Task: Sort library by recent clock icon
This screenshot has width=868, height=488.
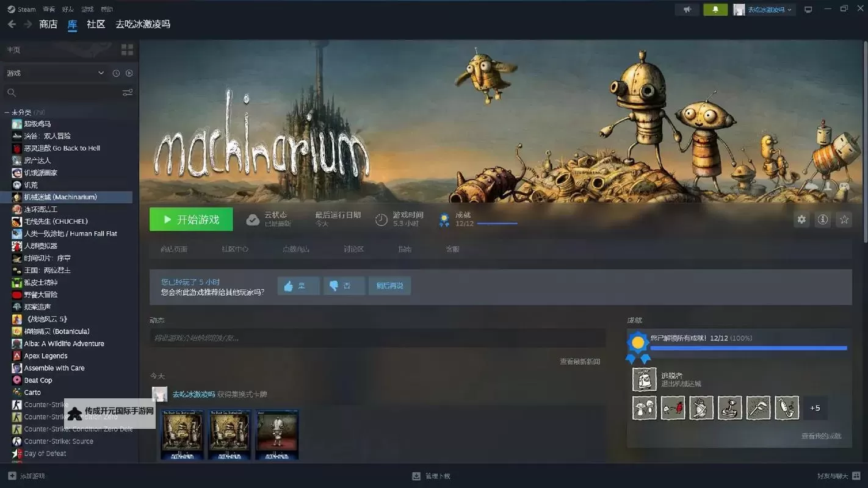Action: [116, 73]
